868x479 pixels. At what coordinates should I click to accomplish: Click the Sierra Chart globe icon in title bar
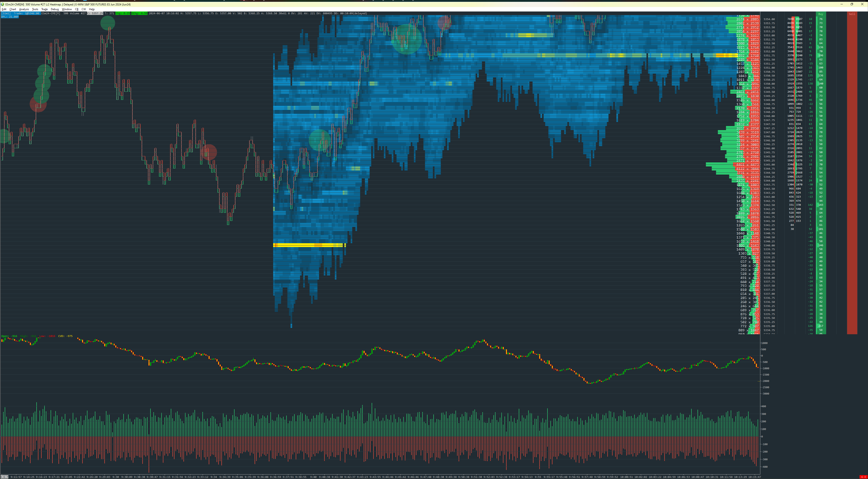(x=2, y=4)
